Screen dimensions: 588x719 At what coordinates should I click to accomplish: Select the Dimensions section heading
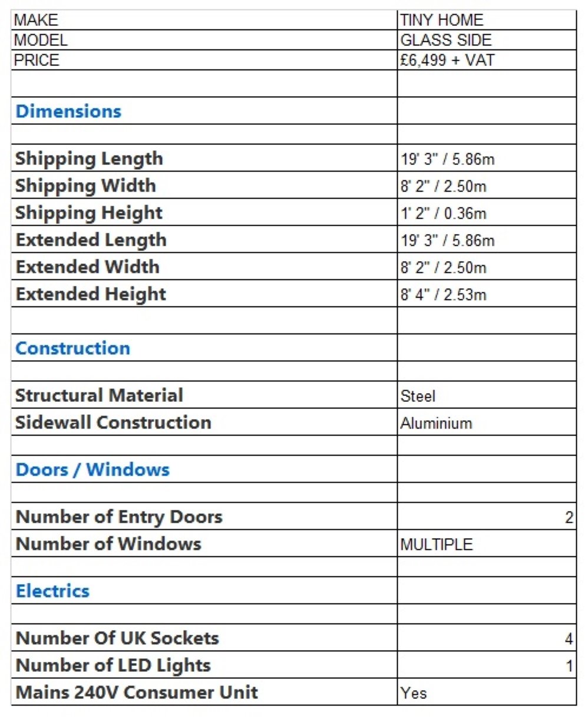click(68, 111)
